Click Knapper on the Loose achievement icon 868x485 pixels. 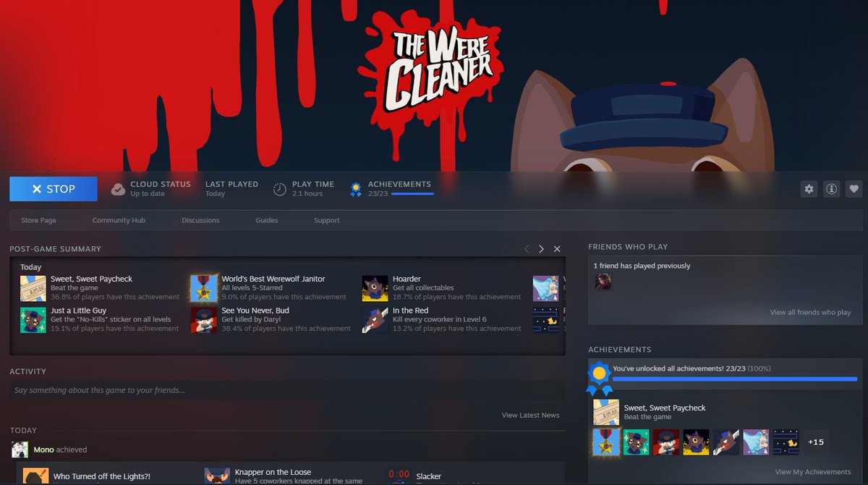pyautogui.click(x=217, y=476)
